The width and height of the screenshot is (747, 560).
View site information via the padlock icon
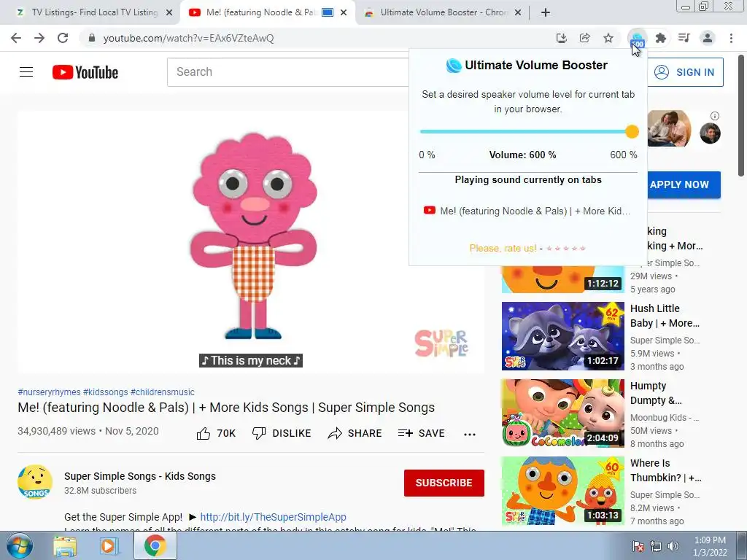tap(92, 38)
